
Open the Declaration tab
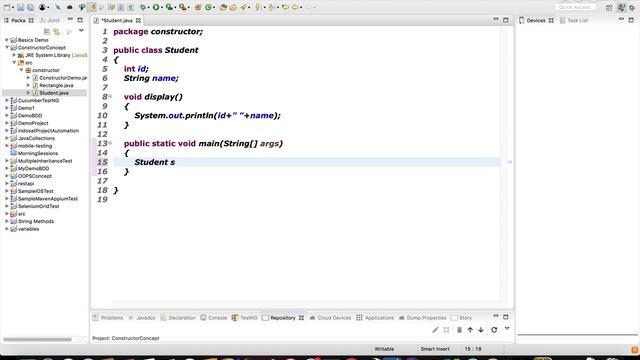[x=178, y=318]
